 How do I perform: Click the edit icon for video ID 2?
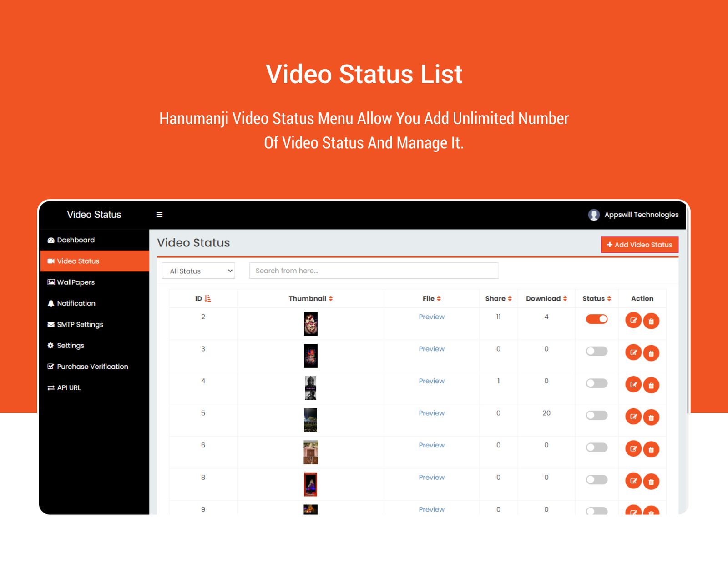(x=633, y=321)
